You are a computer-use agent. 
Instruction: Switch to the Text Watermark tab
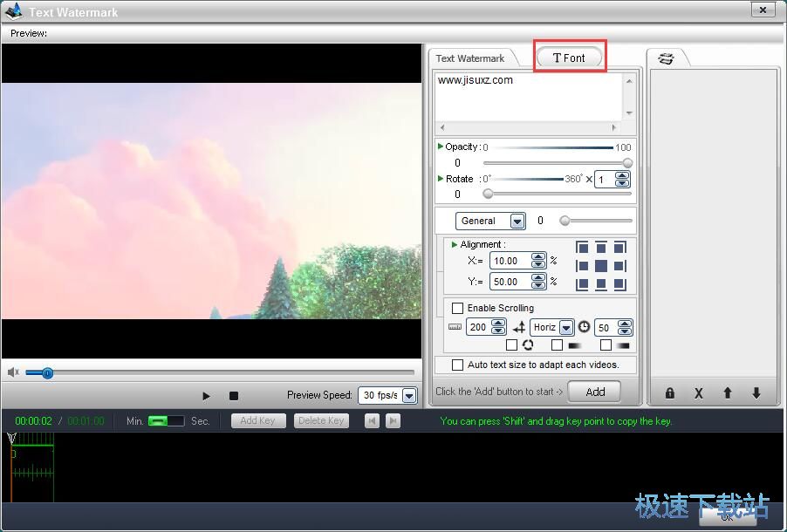click(469, 58)
